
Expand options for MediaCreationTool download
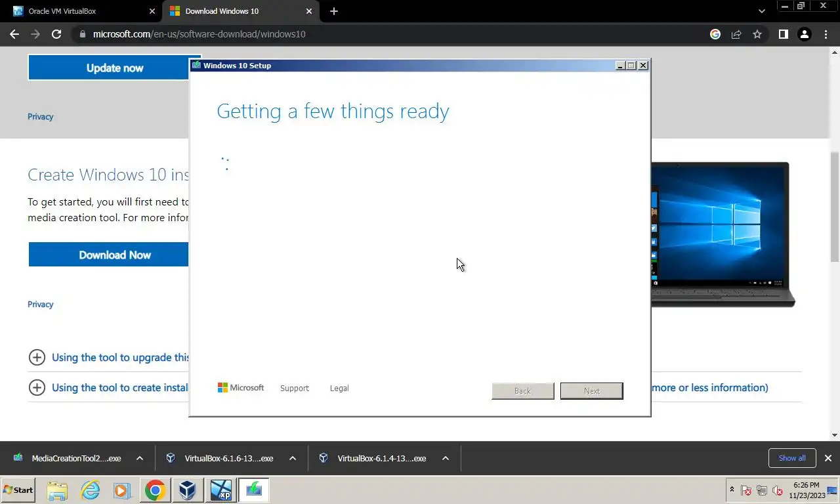[140, 458]
